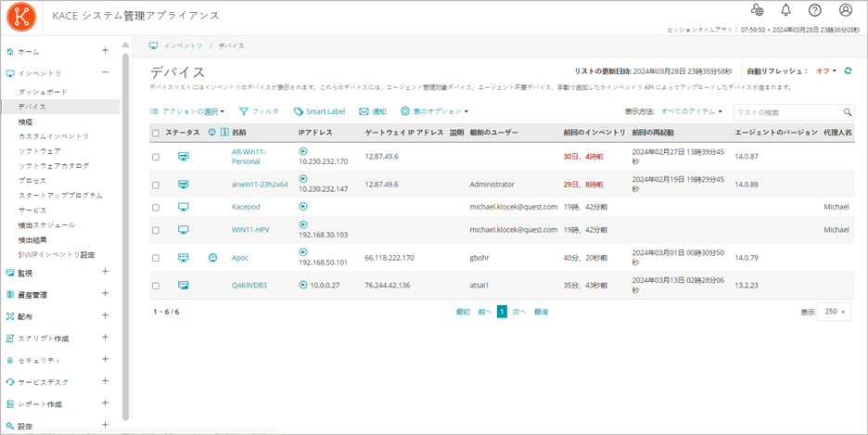Open the arwin11-23h2x64 device link

tap(260, 185)
